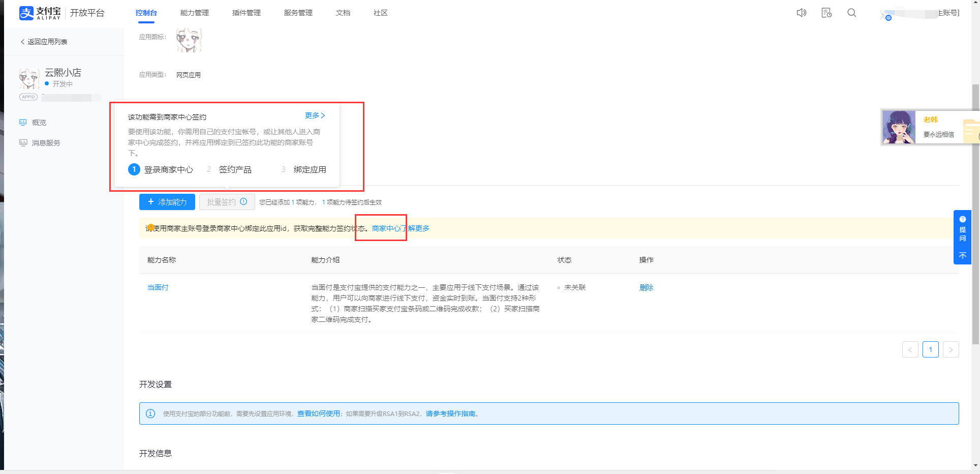Click the 添加能力 button

(x=167, y=202)
